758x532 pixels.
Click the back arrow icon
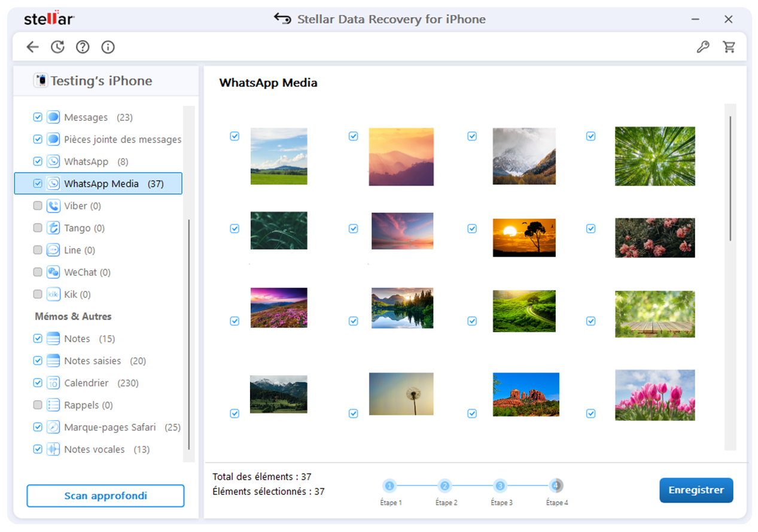(32, 47)
